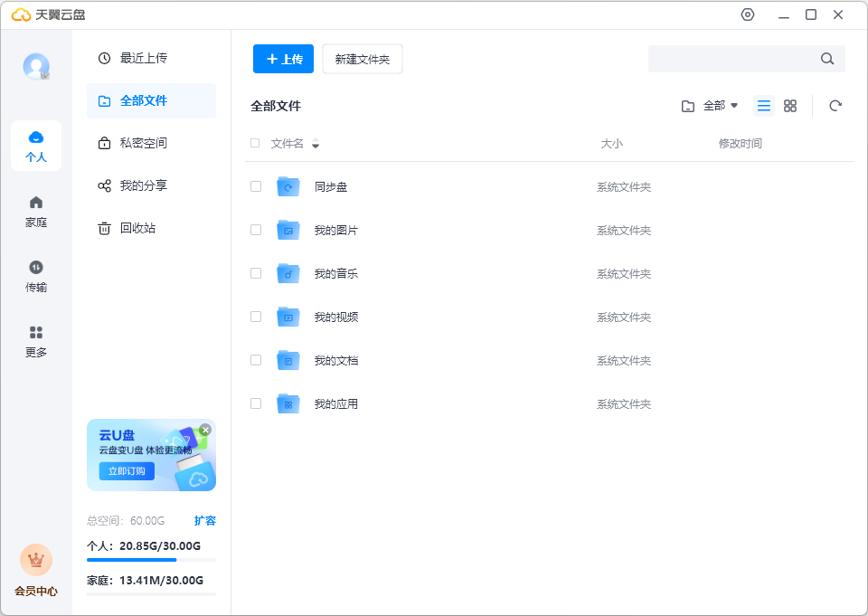The height and width of the screenshot is (616, 868).
Task: Check the box beside 同步盘 folder
Action: 256,186
